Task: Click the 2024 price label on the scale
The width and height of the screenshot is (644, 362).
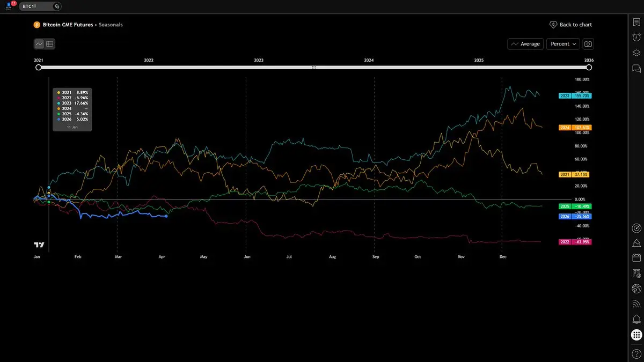Action: click(x=575, y=127)
